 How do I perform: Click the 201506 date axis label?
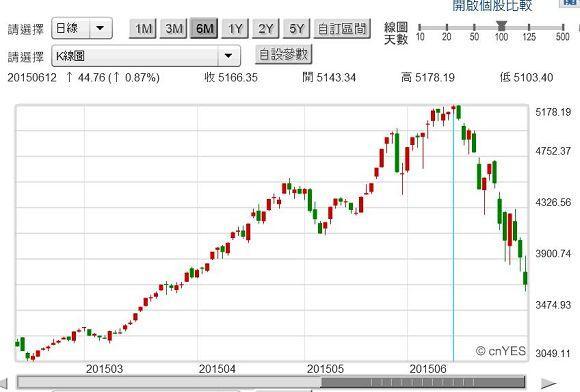coord(428,369)
